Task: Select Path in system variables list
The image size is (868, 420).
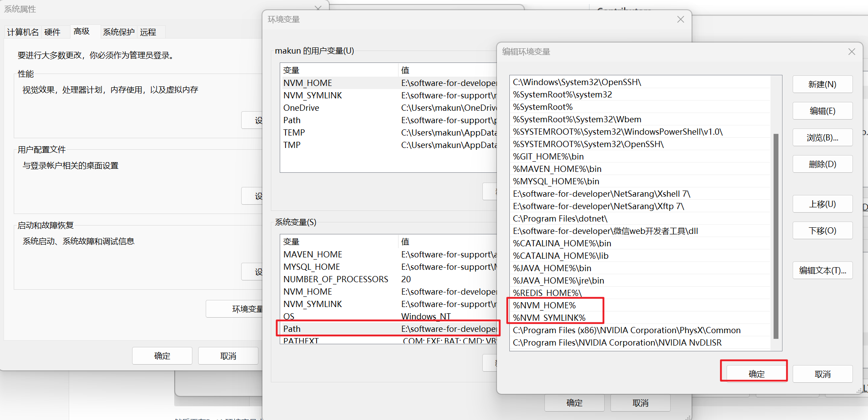Action: tap(389, 329)
